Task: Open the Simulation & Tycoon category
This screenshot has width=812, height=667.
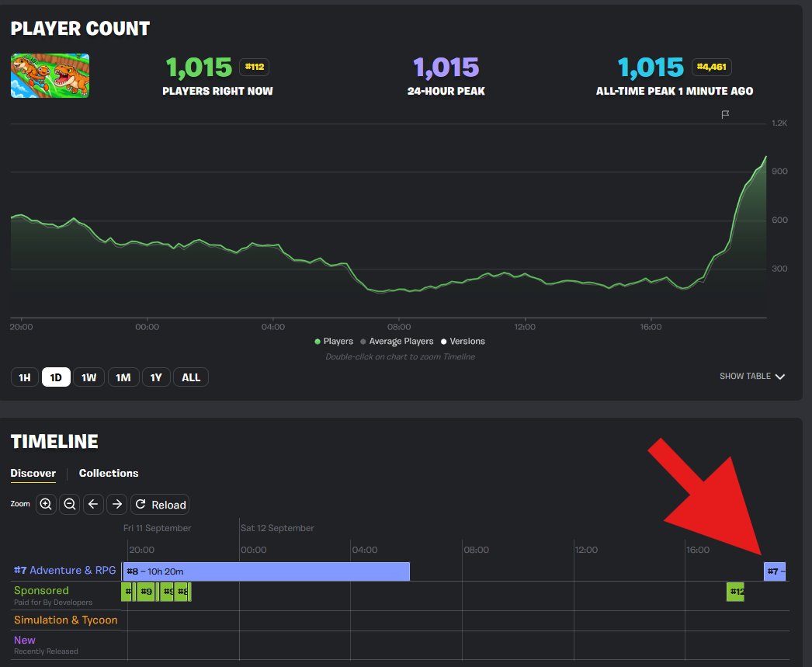Action: coord(66,620)
